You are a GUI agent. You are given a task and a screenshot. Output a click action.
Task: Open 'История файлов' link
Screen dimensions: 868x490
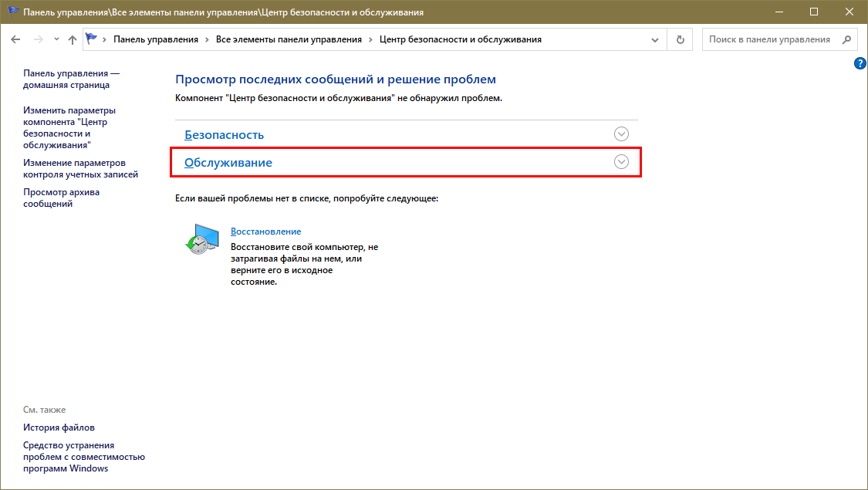(59, 427)
